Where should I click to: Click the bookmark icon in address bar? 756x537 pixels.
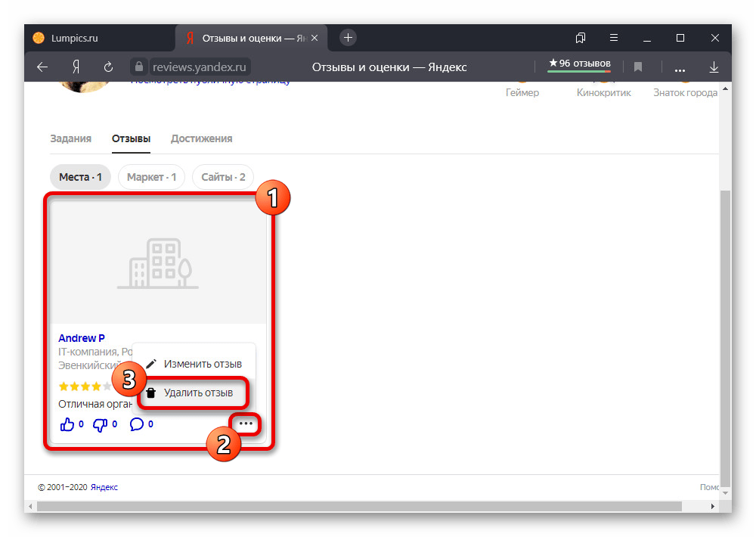pyautogui.click(x=638, y=67)
